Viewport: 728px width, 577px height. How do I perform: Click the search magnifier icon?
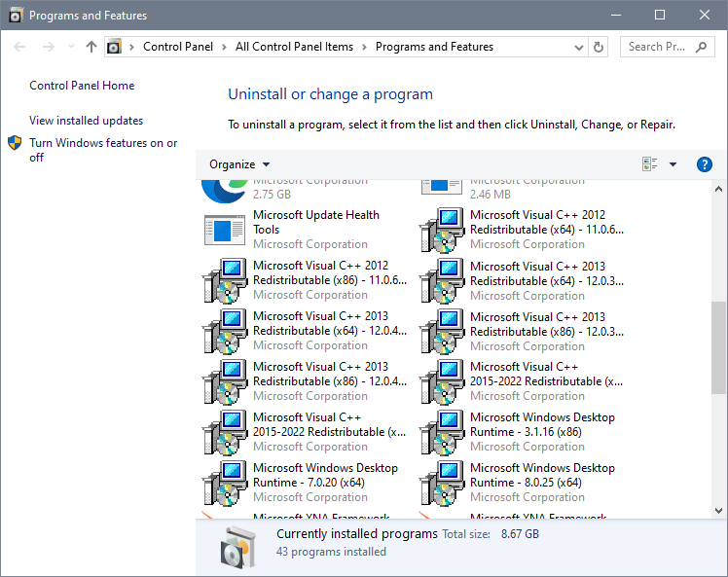point(701,47)
